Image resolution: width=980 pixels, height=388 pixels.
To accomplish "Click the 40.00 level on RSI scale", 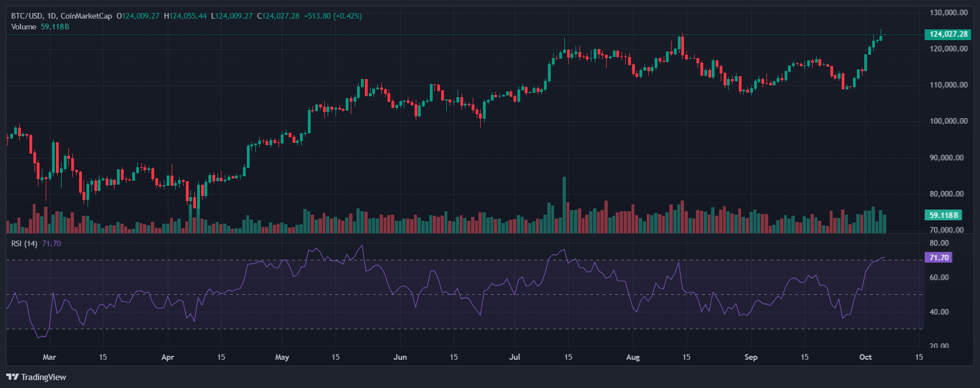I will [939, 312].
